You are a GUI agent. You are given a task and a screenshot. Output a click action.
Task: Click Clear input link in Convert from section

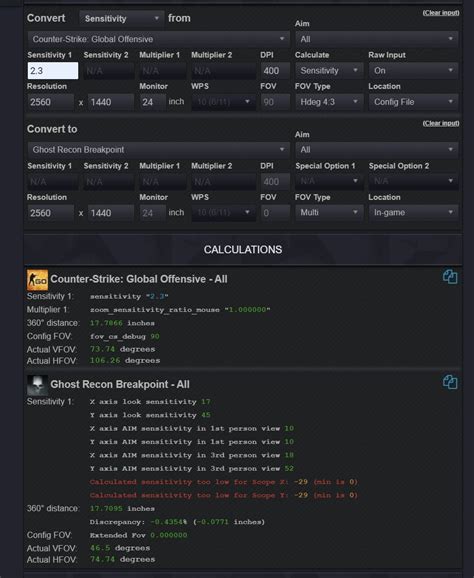tap(441, 13)
